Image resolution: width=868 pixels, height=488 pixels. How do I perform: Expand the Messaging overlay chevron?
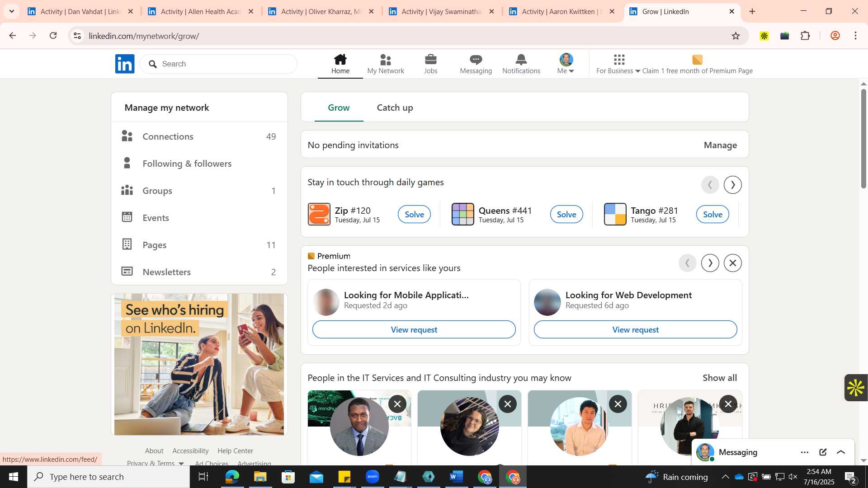pos(841,452)
